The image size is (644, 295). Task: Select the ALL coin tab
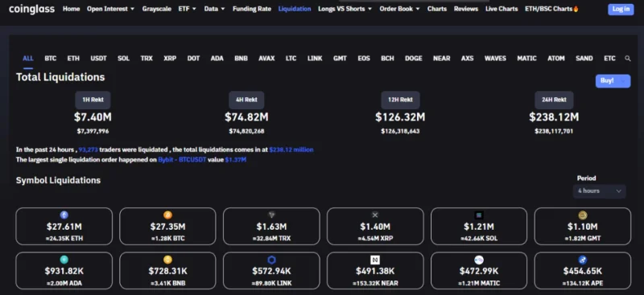coord(28,58)
